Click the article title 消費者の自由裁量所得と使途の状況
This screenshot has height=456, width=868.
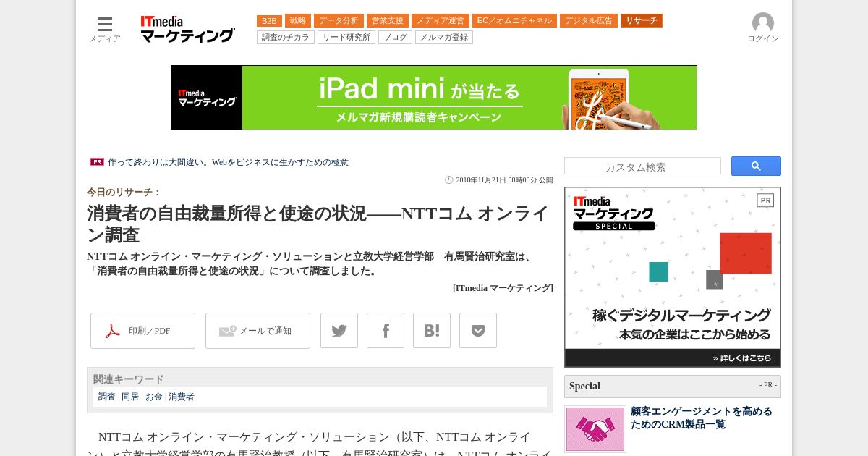coord(318,224)
